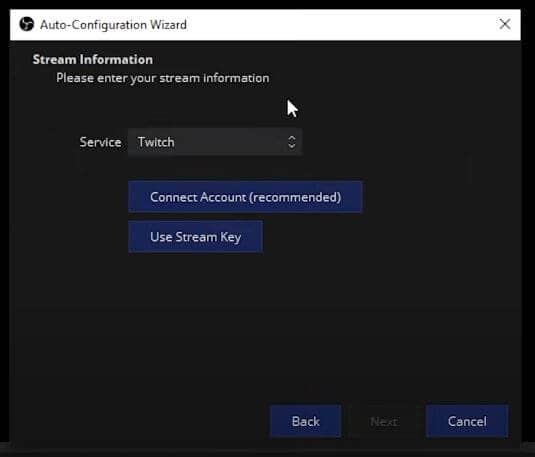The height and width of the screenshot is (457, 535).
Task: Click the Twitch text in the Service combo box
Action: (x=156, y=142)
